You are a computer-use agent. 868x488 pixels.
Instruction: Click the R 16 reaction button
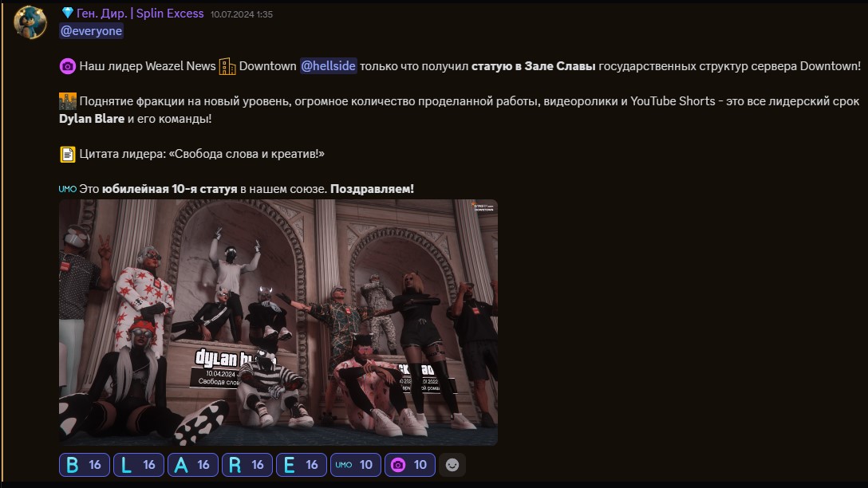click(x=247, y=465)
